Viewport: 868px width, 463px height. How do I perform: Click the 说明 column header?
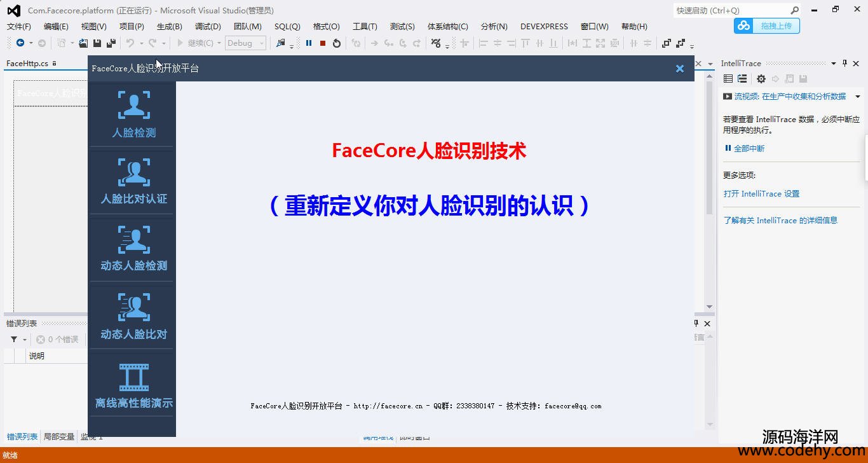point(37,356)
